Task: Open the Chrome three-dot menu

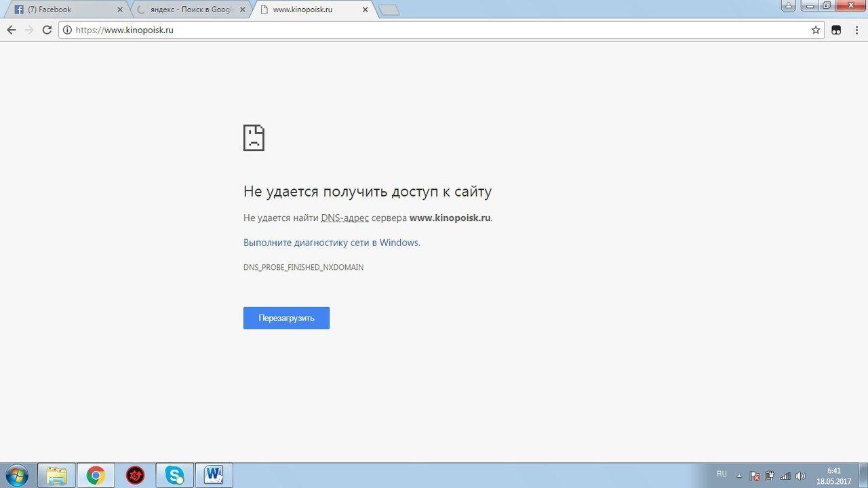Action: (856, 30)
